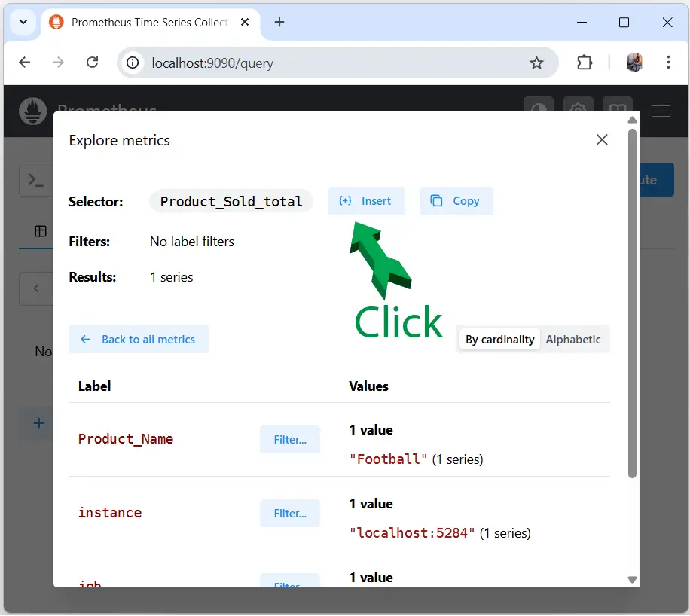Select the Prometheus Time Series browser tab

tap(143, 23)
